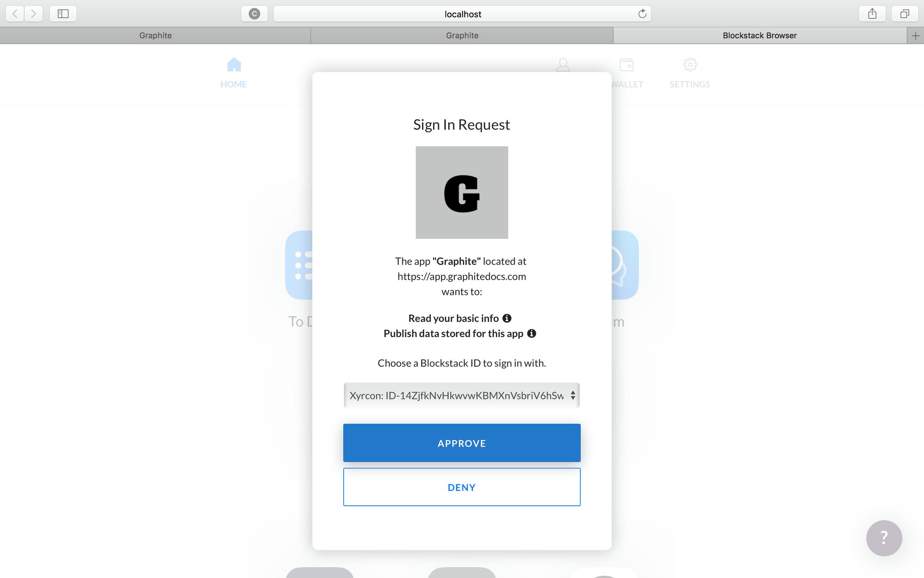Switch to the first Graphite tab
Viewport: 924px width, 578px height.
point(155,35)
